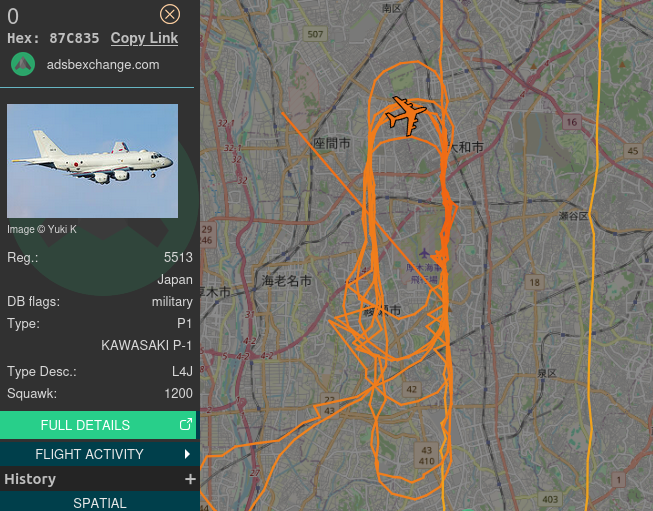Click the History section header
653x511 pixels.
[98, 479]
